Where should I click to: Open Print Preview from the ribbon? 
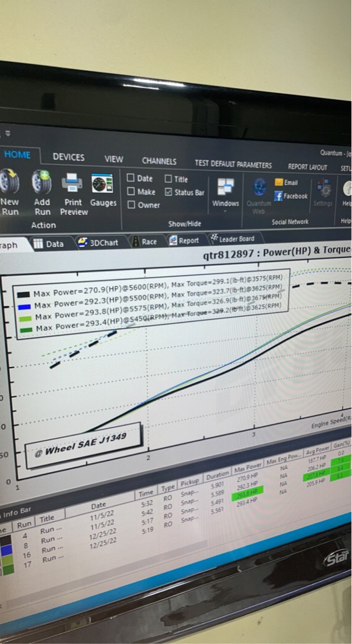72,183
